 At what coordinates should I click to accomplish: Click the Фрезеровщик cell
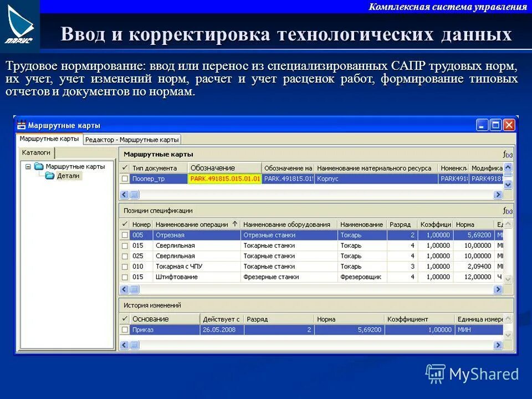tap(362, 277)
